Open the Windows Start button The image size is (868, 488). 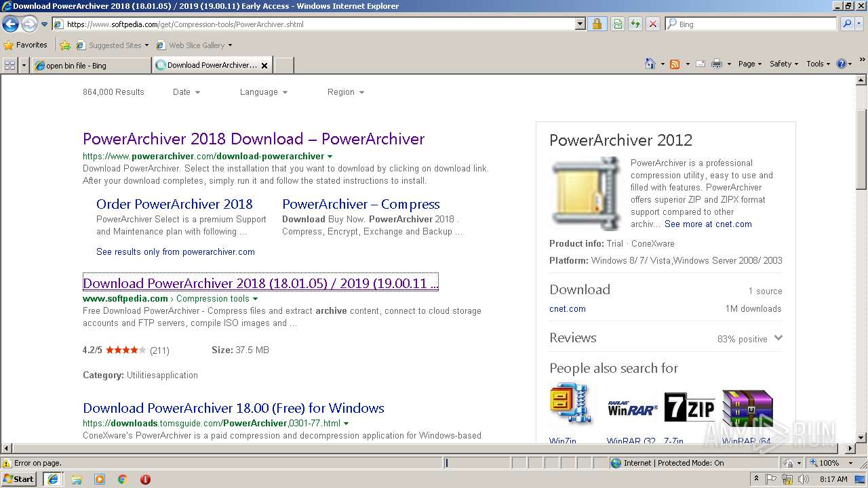click(19, 479)
